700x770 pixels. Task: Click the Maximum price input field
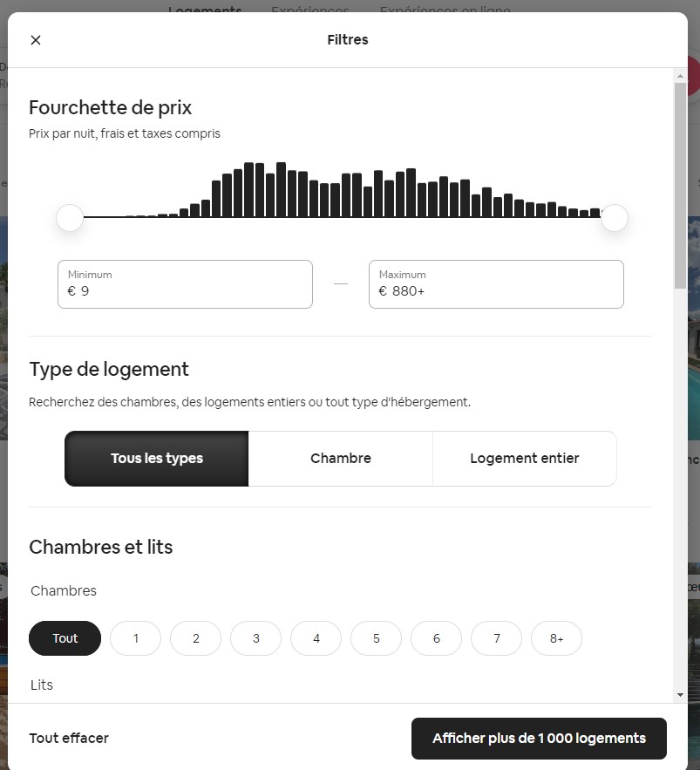(496, 284)
